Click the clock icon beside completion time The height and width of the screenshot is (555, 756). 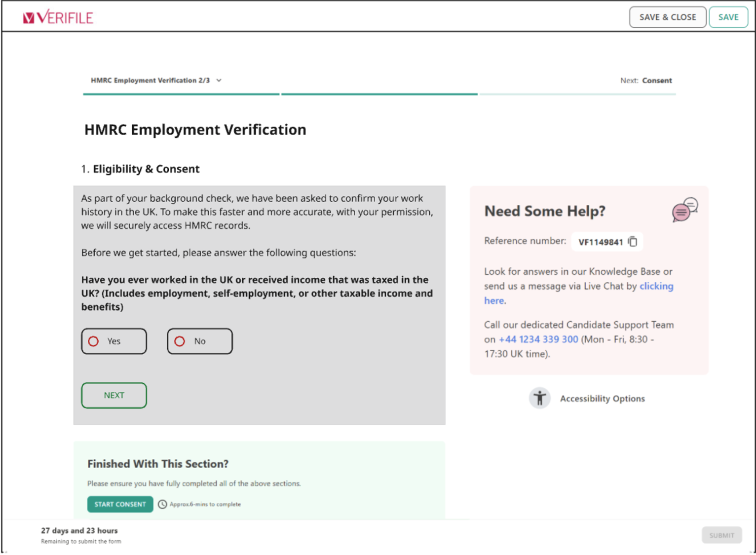(162, 504)
